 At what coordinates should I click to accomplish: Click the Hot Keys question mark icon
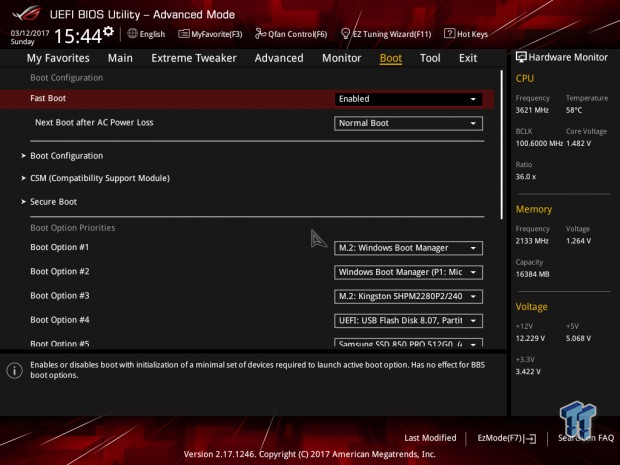449,34
